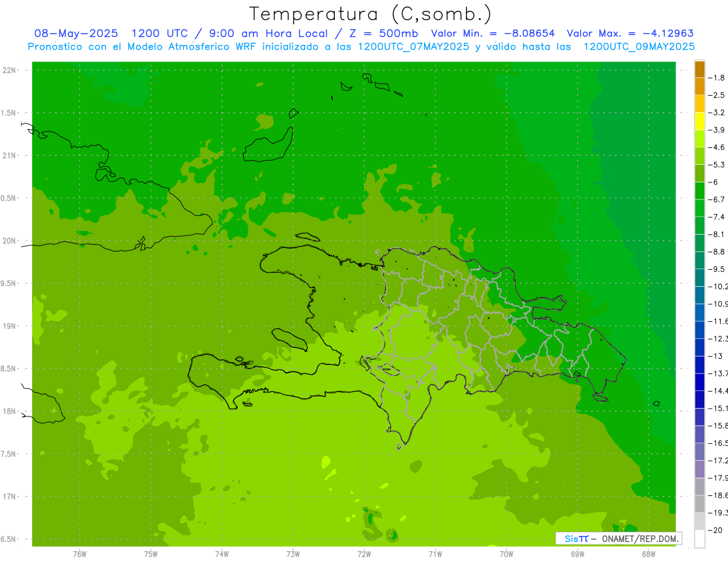
Task: Pick the lime swatch between -4.6 and -5.3
Action: tap(699, 156)
